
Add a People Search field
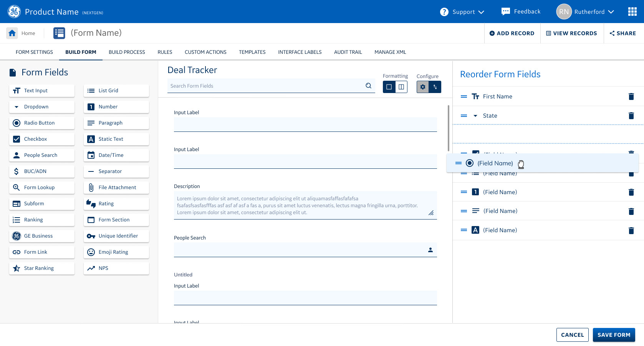click(x=42, y=155)
